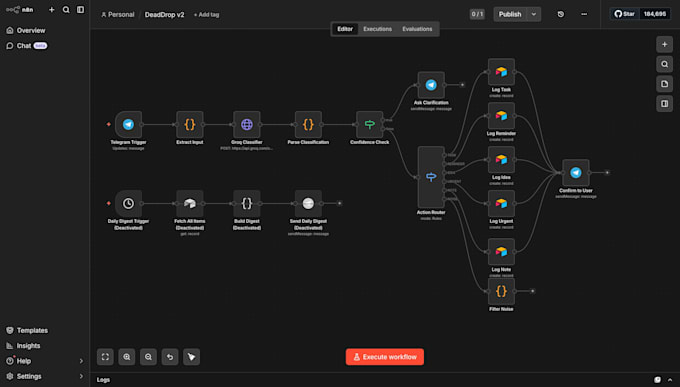Screen dimensions: 680x387
Task: Reset canvas zoom level
Action: tap(170, 357)
